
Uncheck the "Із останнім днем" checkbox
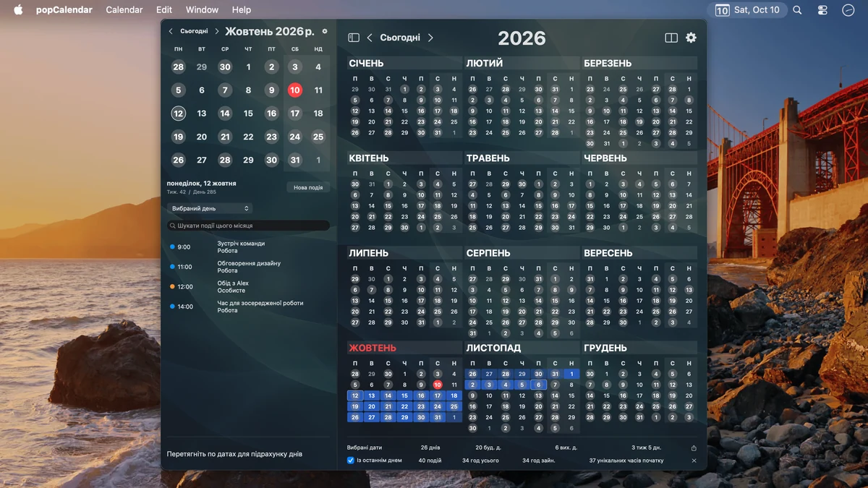(x=351, y=461)
